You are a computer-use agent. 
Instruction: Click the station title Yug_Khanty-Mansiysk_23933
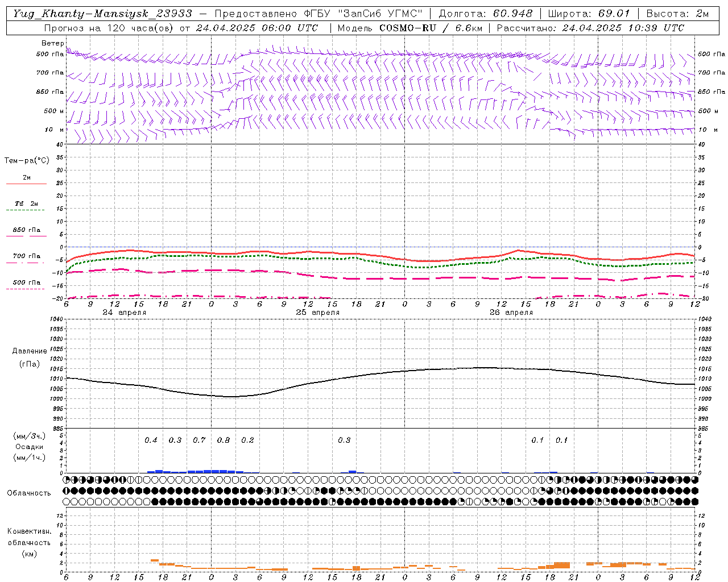[102, 14]
